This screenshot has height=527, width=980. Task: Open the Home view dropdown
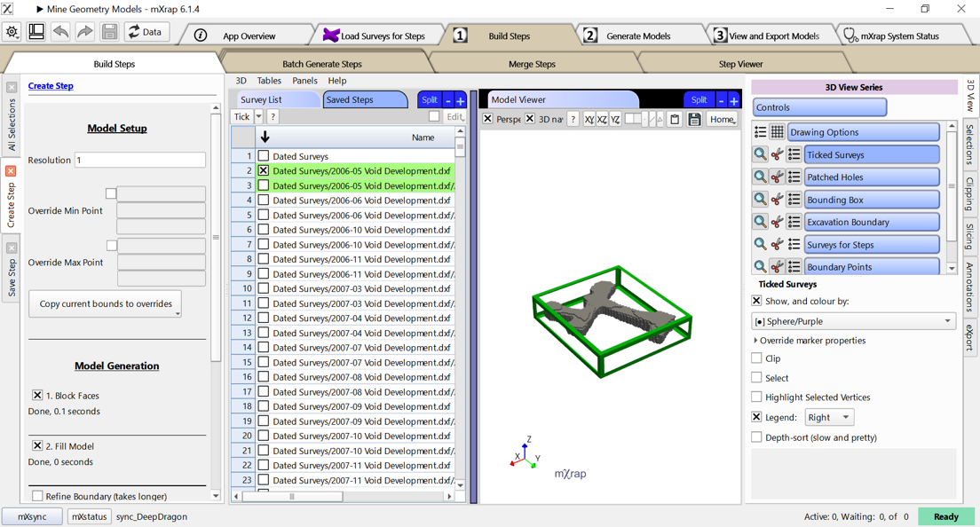click(723, 119)
